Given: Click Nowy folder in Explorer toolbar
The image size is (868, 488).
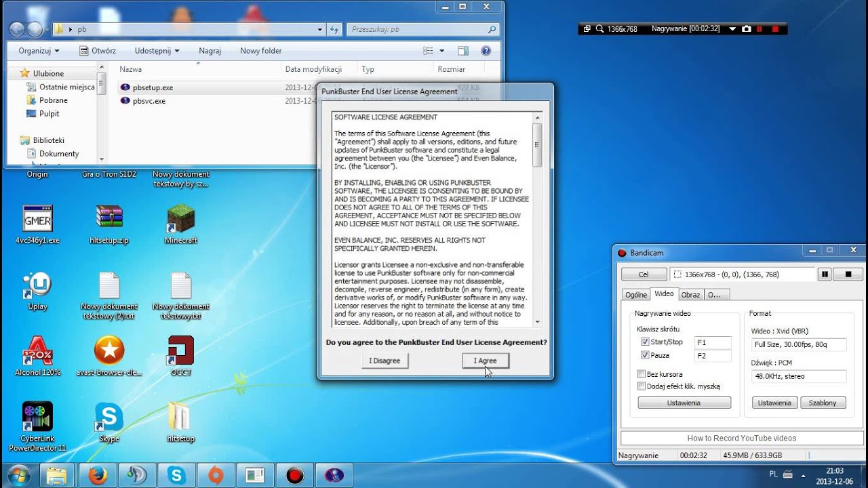Looking at the screenshot, I should (x=261, y=51).
